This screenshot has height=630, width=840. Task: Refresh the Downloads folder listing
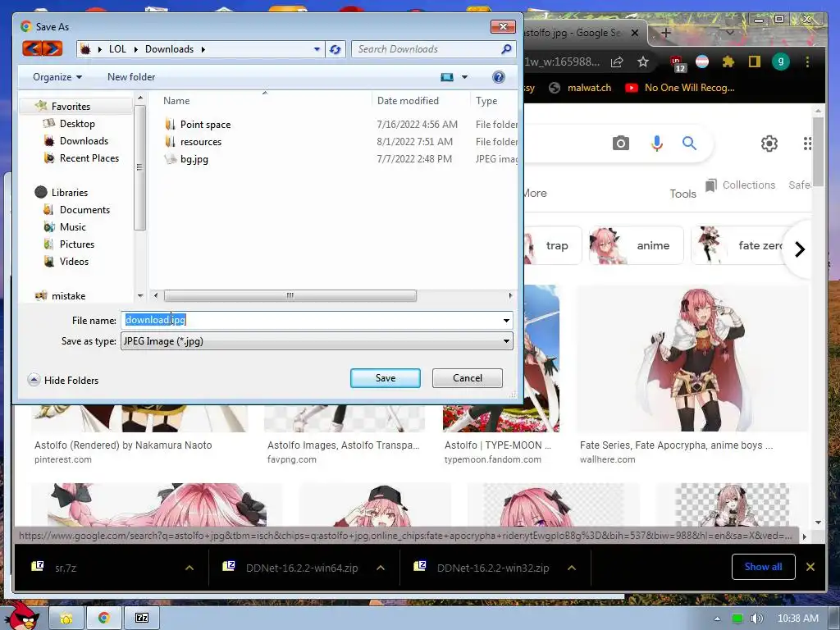tap(336, 49)
